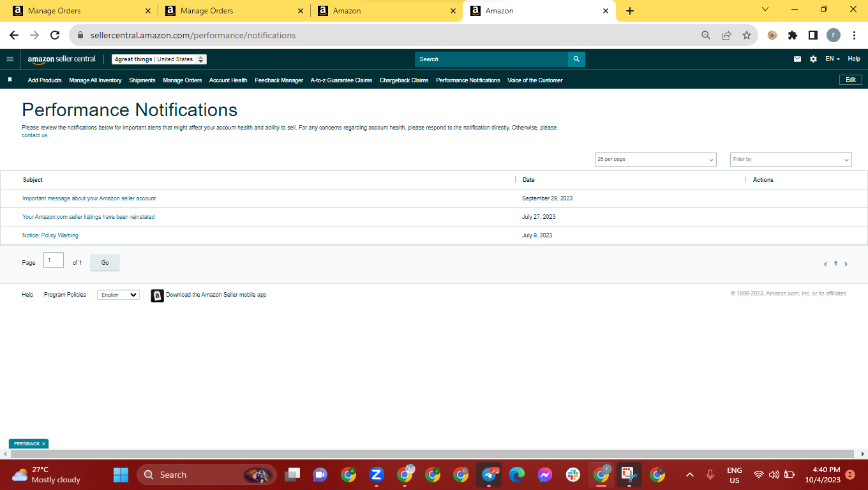Open the Windows Start menu
The image size is (868, 490).
121,475
